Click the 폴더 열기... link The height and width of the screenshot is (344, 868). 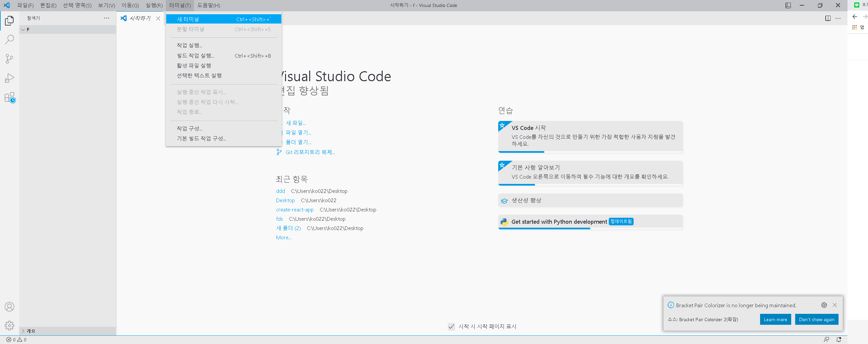coord(299,142)
